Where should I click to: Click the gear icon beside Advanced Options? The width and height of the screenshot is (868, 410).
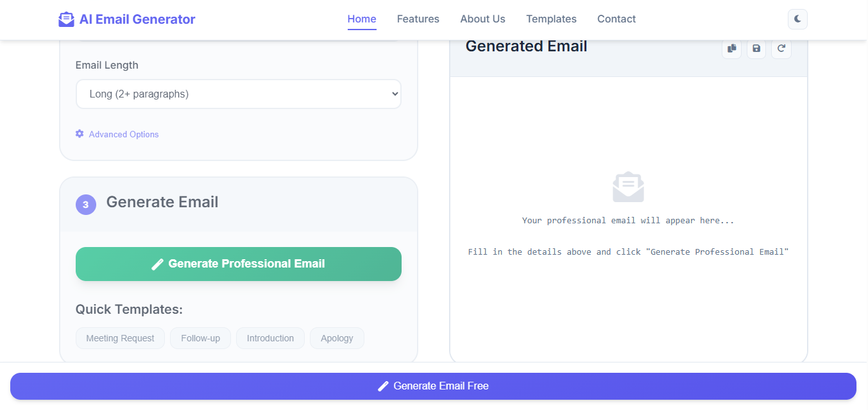click(80, 133)
